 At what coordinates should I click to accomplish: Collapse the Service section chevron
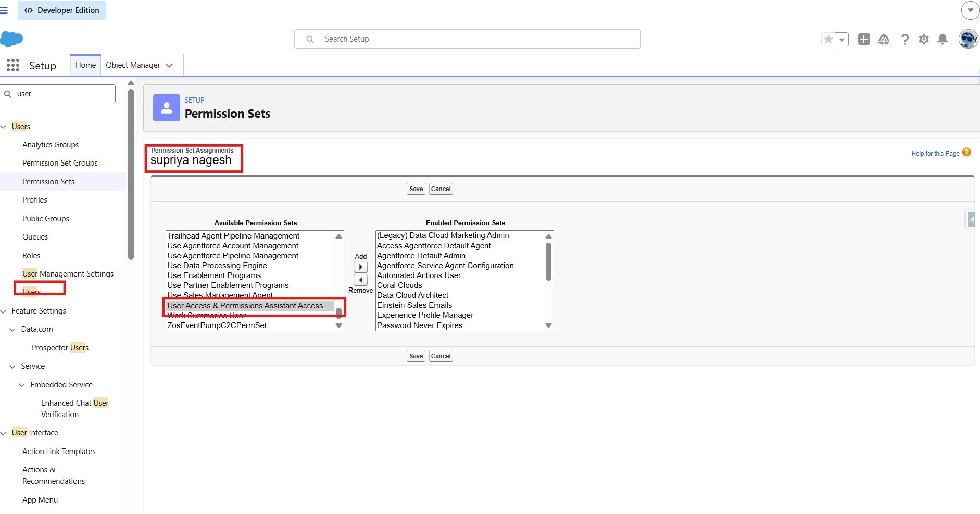(x=12, y=367)
